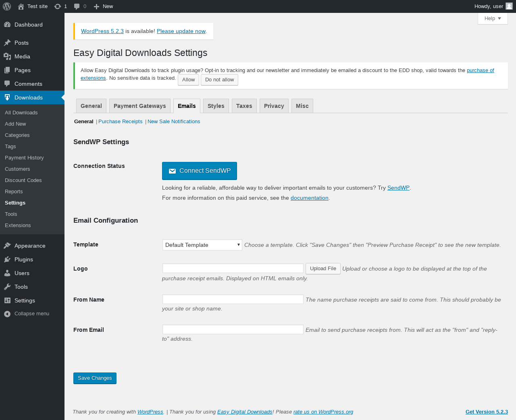516x420 pixels.
Task: Click the Users person icon
Action: pyautogui.click(x=7, y=273)
